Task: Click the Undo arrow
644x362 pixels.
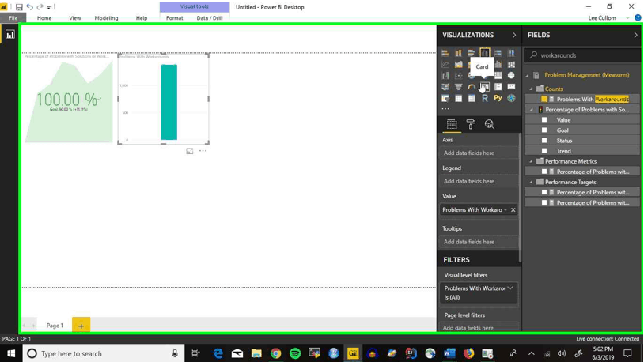Action: click(29, 7)
